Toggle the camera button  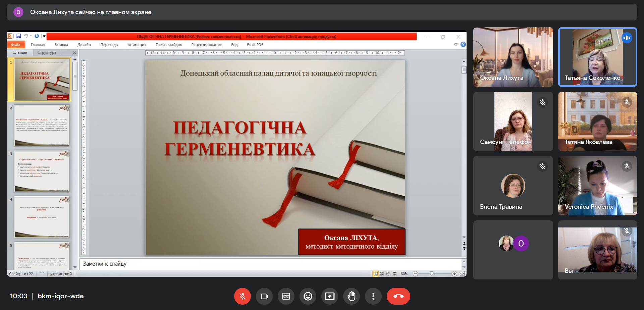click(x=264, y=296)
